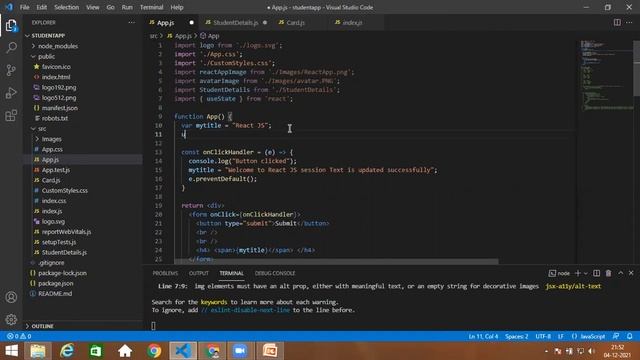Switch to the Card.js editor tab
This screenshot has height=360, width=640.
pos(295,22)
